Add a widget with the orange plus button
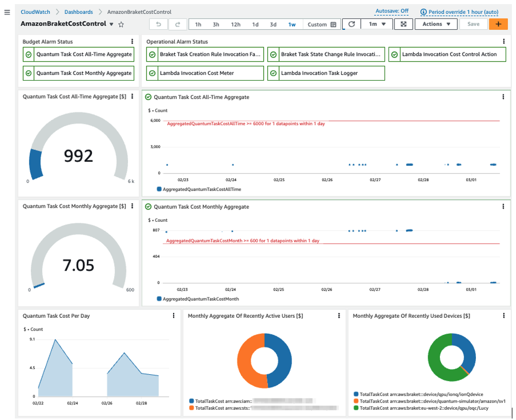Image resolution: width=516 pixels, height=420 pixels. pos(499,24)
